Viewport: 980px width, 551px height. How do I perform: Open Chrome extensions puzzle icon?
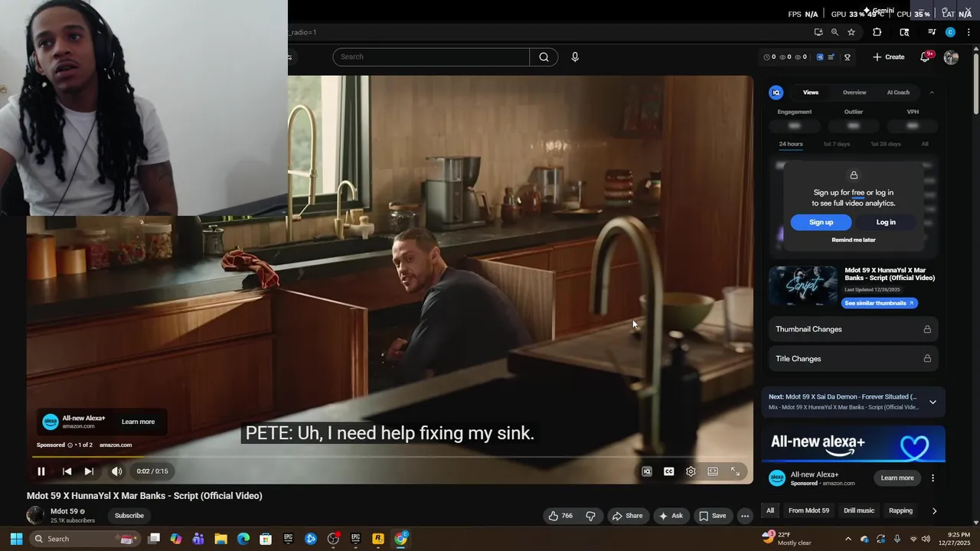(x=877, y=32)
